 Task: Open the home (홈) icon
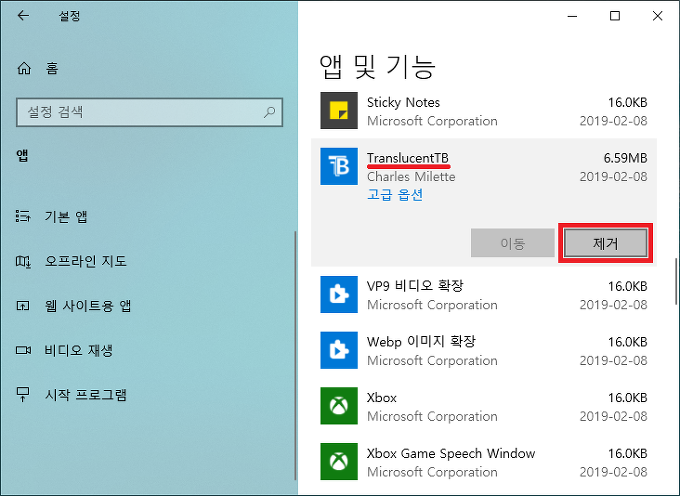click(24, 68)
